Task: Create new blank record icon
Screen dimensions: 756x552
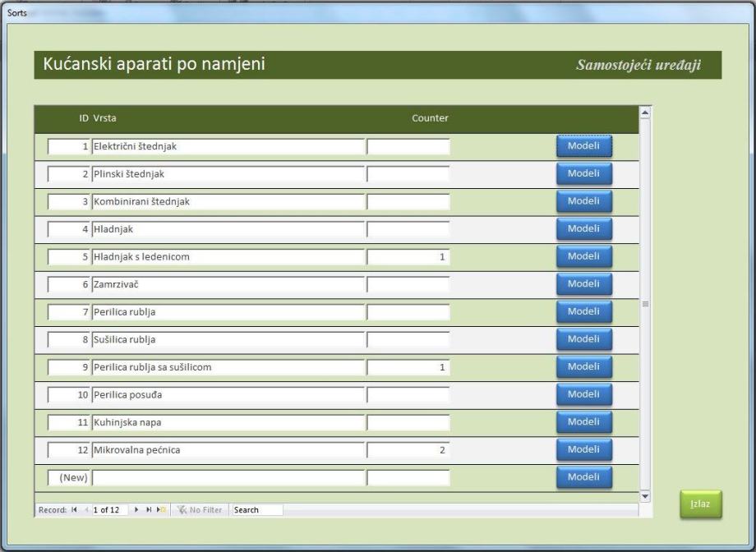Action: (x=161, y=509)
